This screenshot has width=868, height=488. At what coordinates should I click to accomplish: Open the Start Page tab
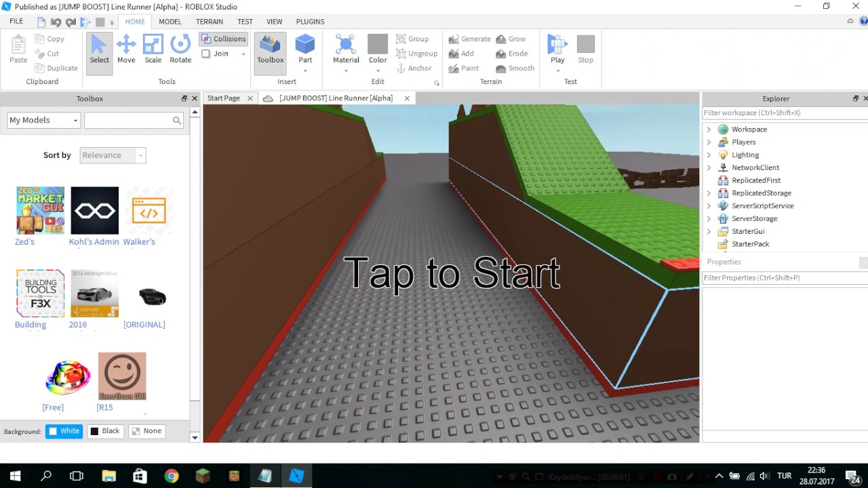(x=224, y=98)
